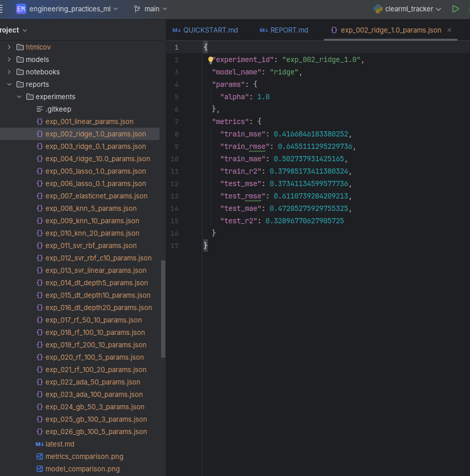Click the project tree vertical scrollbar
Screen dimensions: 470x476
(163, 309)
